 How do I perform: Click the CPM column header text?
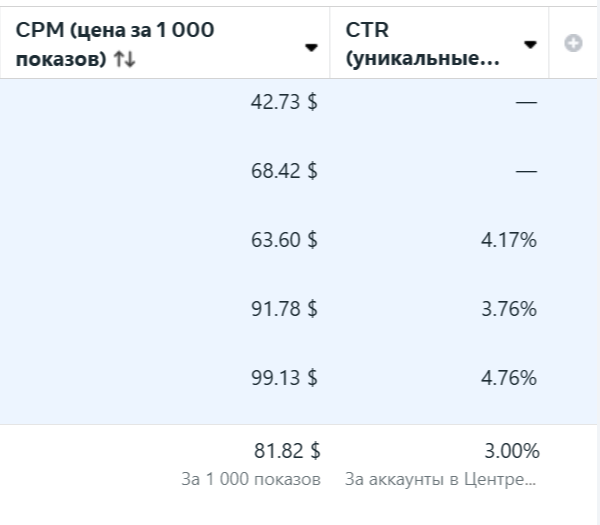115,44
